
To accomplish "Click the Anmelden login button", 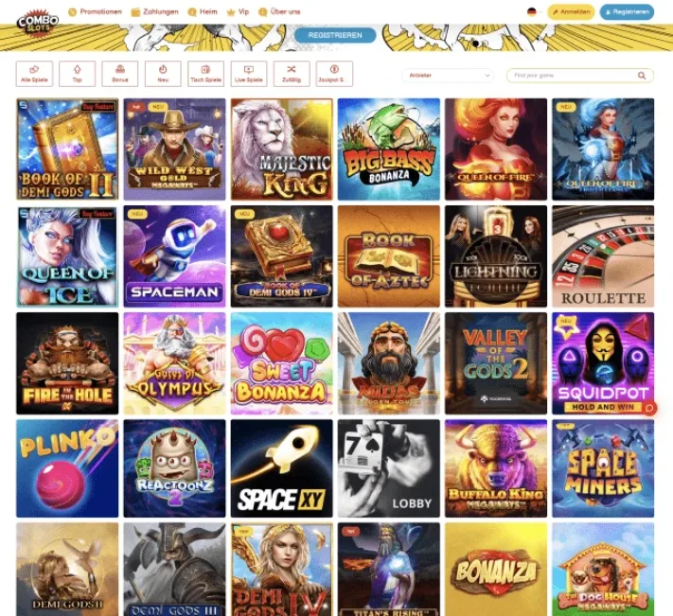I will tap(571, 12).
